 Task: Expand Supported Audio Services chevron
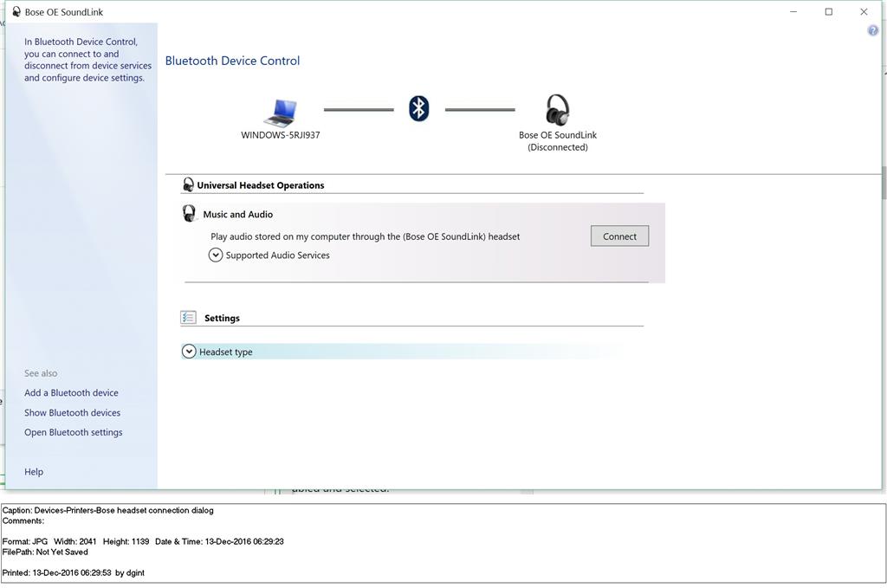(x=215, y=255)
